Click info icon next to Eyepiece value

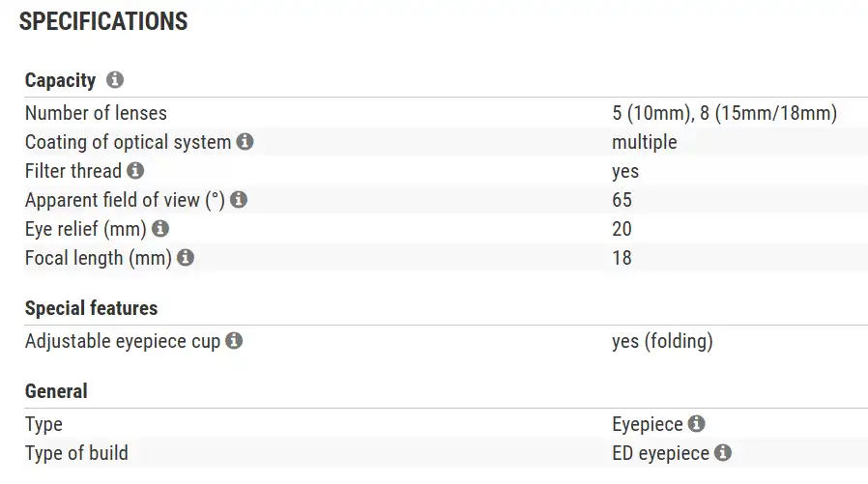tap(697, 424)
